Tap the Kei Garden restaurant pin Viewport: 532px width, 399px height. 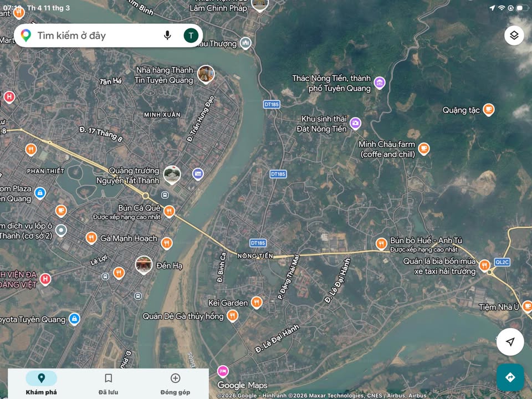[256, 303]
